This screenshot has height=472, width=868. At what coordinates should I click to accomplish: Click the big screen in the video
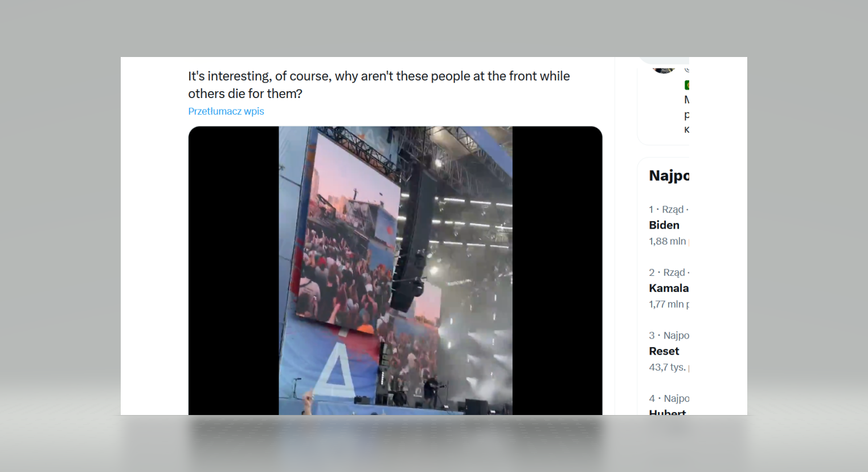(349, 231)
